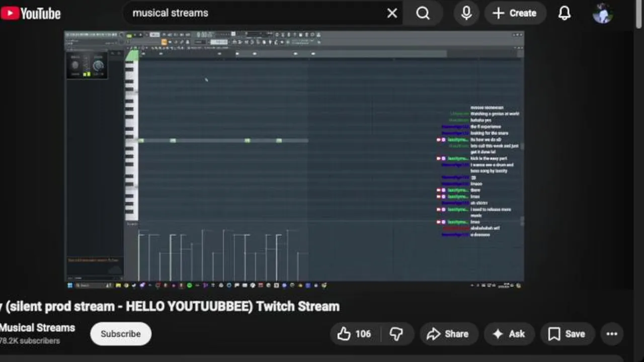This screenshot has width=644, height=362.
Task: Click the magnifying glass search button
Action: pyautogui.click(x=423, y=14)
